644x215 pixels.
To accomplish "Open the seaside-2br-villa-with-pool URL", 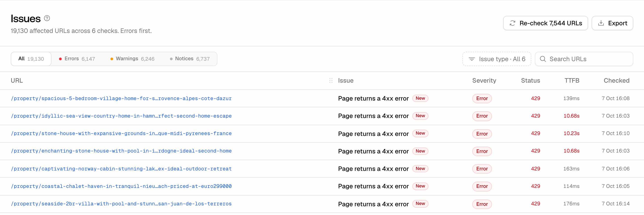I will (x=121, y=204).
